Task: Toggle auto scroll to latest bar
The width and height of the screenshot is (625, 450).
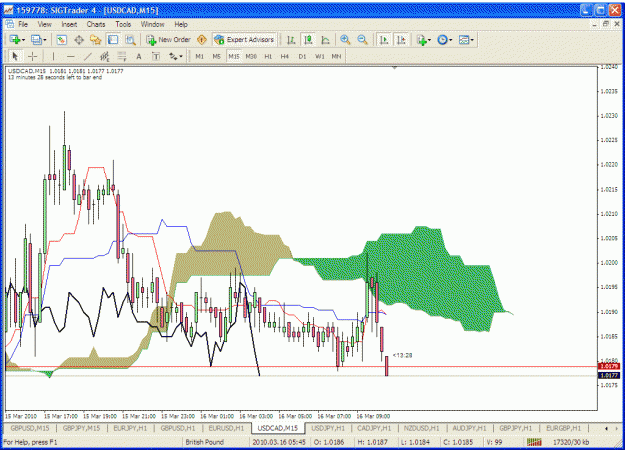Action: point(384,40)
